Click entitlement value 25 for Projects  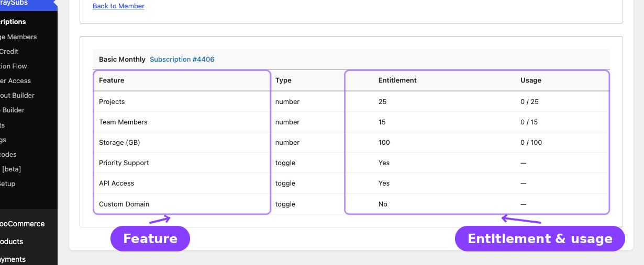(x=382, y=101)
